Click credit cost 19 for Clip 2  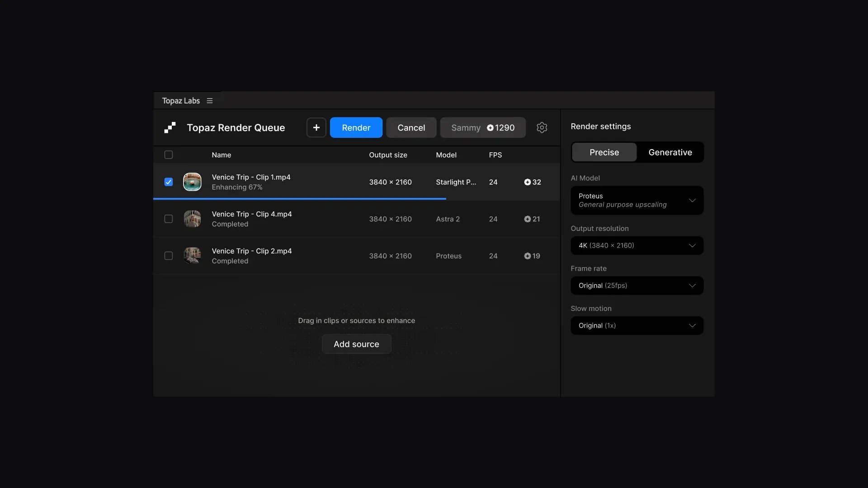(532, 256)
